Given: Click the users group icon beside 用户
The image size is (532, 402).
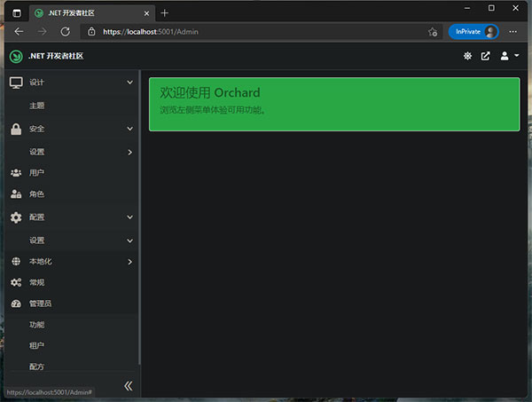Looking at the screenshot, I should tap(16, 173).
